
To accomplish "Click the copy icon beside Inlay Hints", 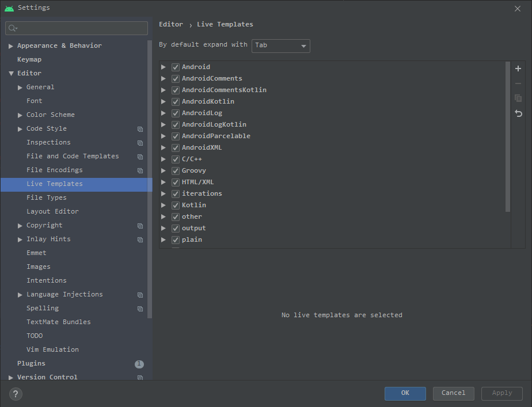I will pyautogui.click(x=140, y=239).
